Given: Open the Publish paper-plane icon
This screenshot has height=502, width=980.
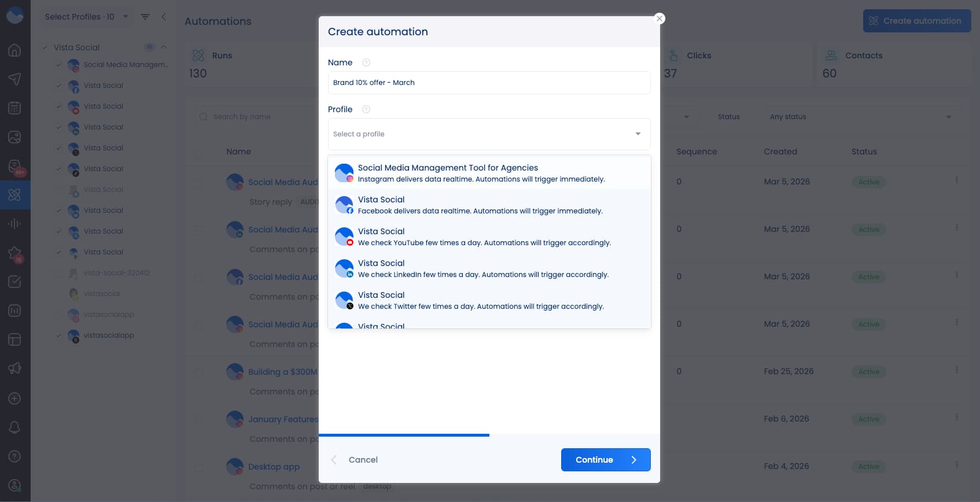Looking at the screenshot, I should (14, 79).
